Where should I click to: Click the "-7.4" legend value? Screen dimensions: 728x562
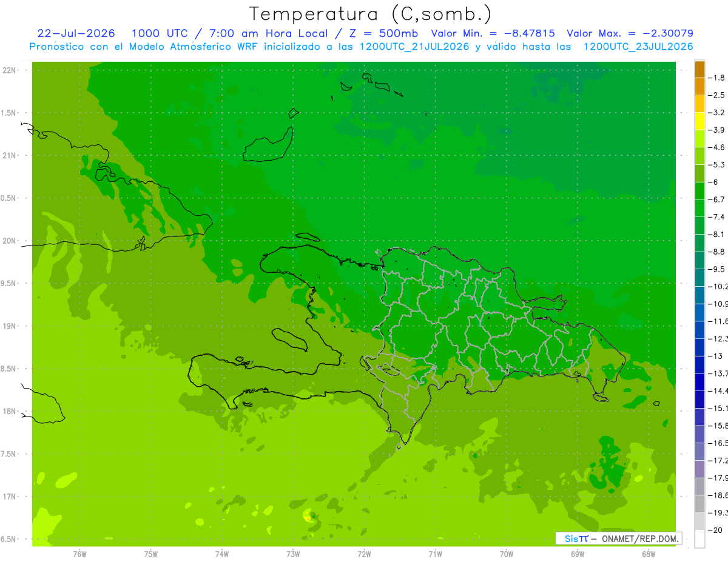(718, 217)
